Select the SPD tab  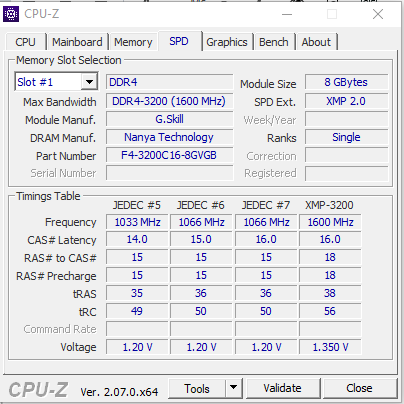(x=179, y=41)
